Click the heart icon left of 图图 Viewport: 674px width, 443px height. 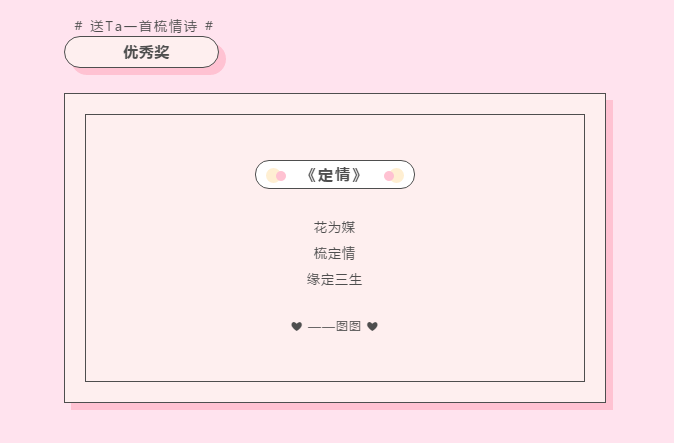(x=296, y=326)
